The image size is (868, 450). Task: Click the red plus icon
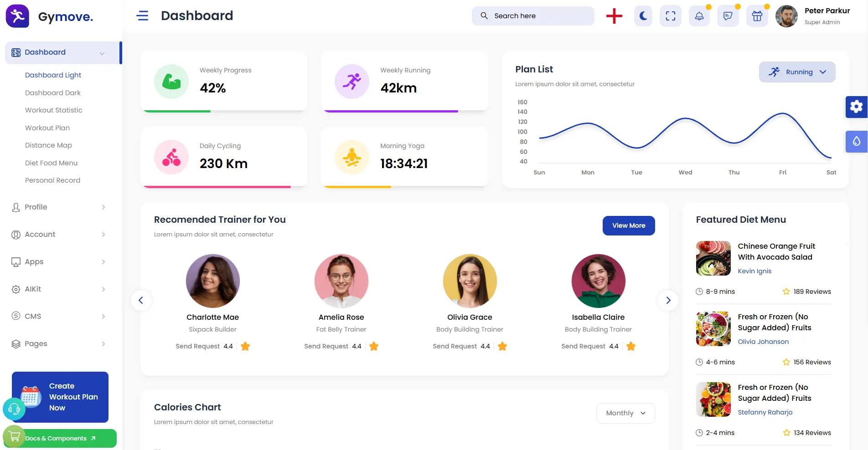[x=614, y=16]
